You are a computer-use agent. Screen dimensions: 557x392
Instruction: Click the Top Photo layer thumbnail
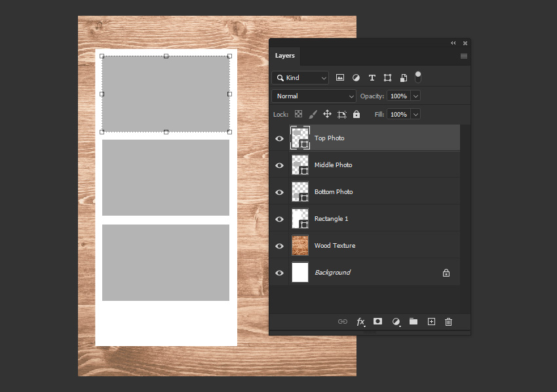pyautogui.click(x=300, y=138)
